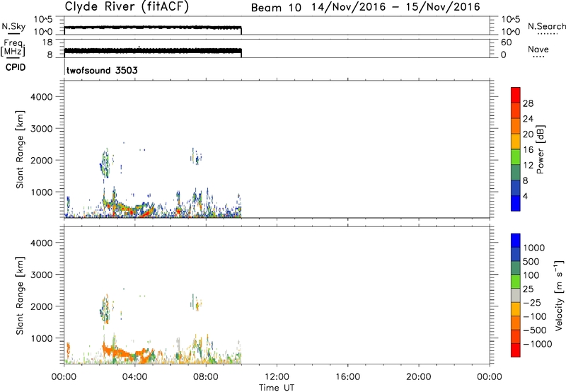Click the "N.Sky" legend label
The height and width of the screenshot is (392, 566).
13,26
